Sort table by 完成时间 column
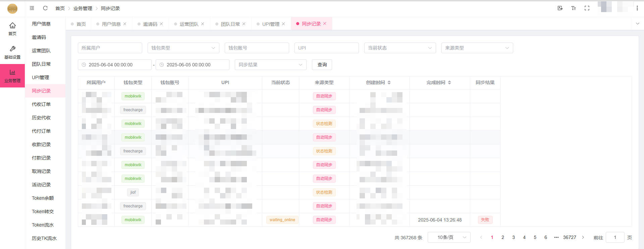This screenshot has width=644, height=249. (449, 82)
